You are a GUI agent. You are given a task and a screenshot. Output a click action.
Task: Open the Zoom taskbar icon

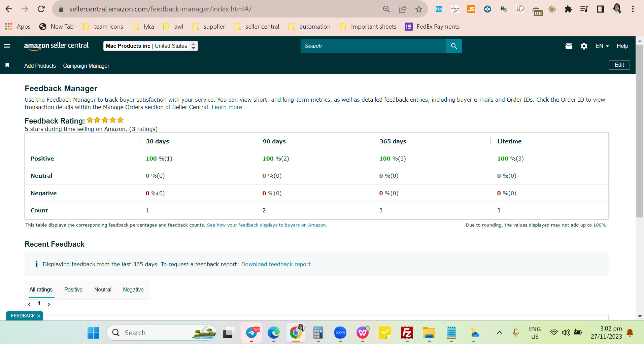pyautogui.click(x=340, y=333)
